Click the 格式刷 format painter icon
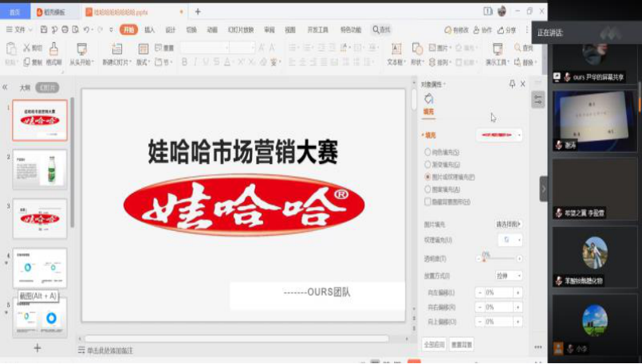The height and width of the screenshot is (364, 642). click(53, 49)
